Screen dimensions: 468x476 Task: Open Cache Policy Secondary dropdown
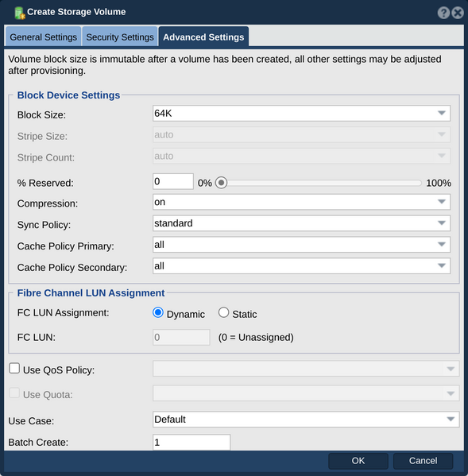click(301, 266)
